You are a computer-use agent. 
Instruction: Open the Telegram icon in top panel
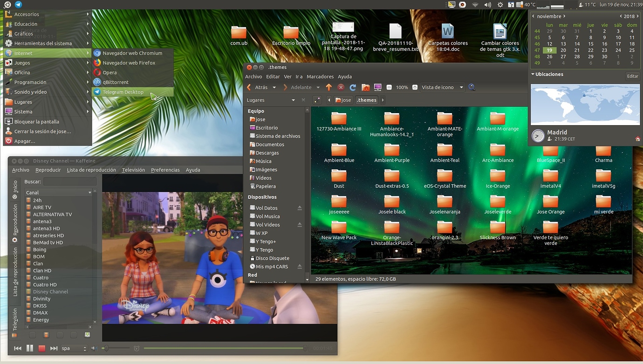point(18,4)
